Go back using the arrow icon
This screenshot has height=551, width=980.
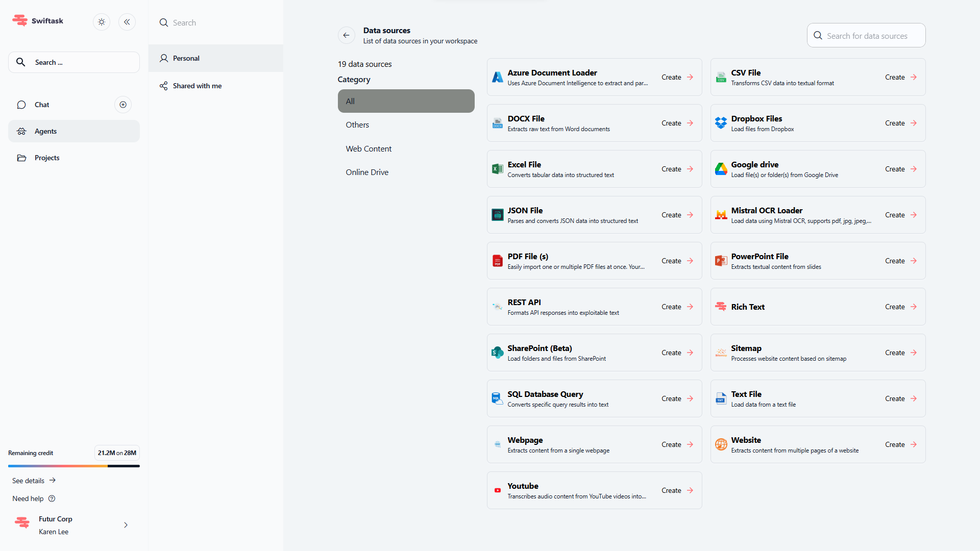(x=346, y=35)
